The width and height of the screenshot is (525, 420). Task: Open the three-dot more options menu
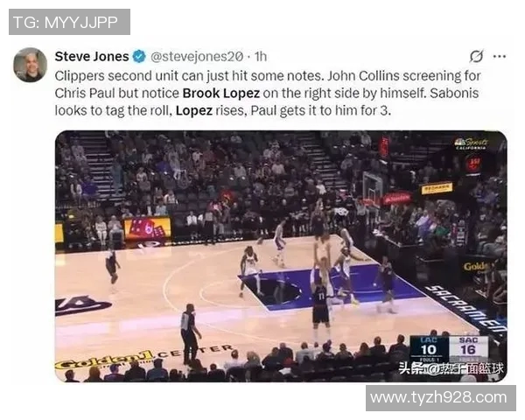[x=500, y=56]
